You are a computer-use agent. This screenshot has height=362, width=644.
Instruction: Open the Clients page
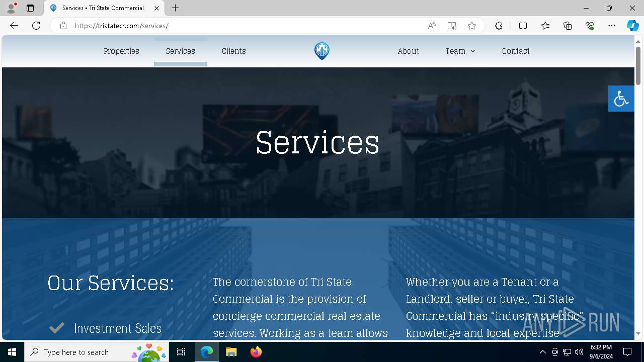point(234,51)
